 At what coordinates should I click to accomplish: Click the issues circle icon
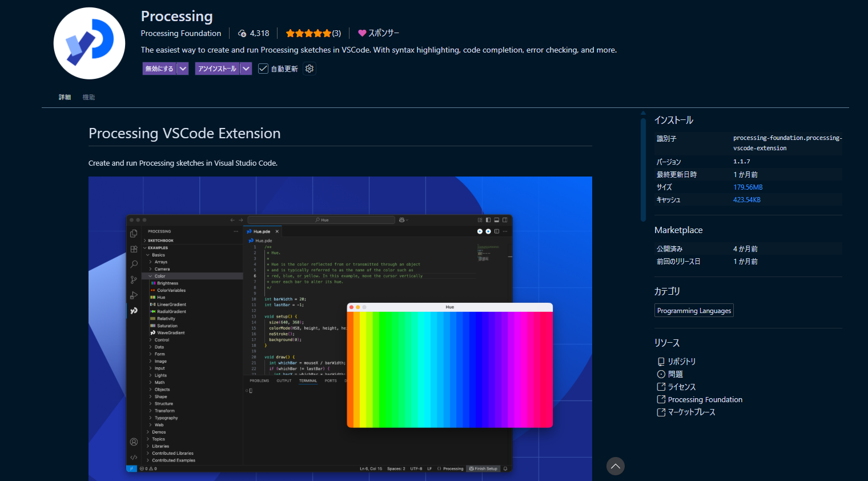[661, 374]
